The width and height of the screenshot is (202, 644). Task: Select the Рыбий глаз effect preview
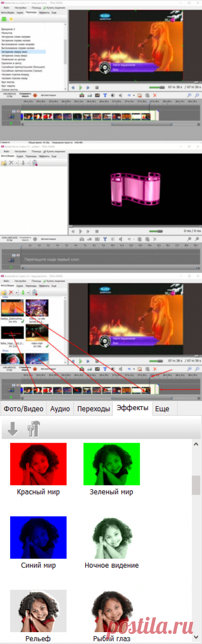[x=112, y=611]
